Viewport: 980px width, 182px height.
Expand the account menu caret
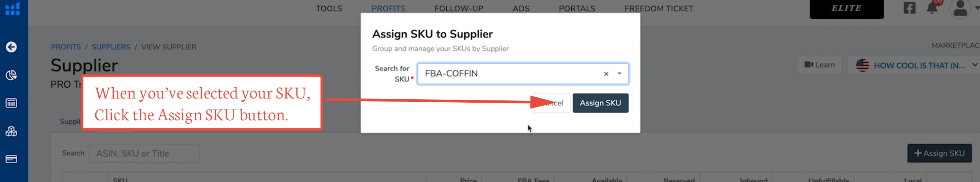(977, 8)
